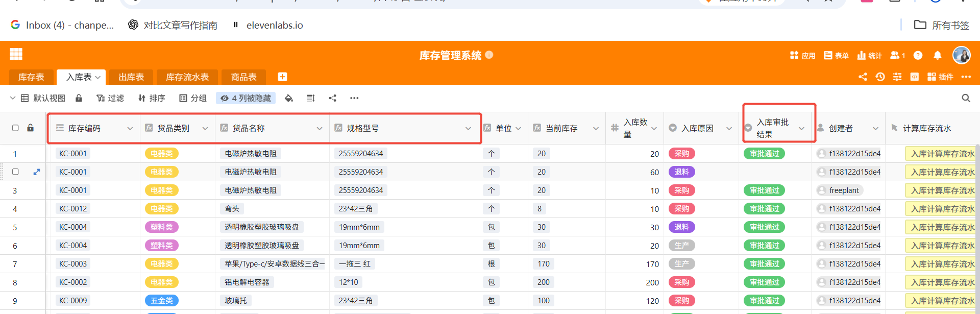Check the row 2 selection checkbox
The width and height of the screenshot is (980, 314).
(15, 172)
